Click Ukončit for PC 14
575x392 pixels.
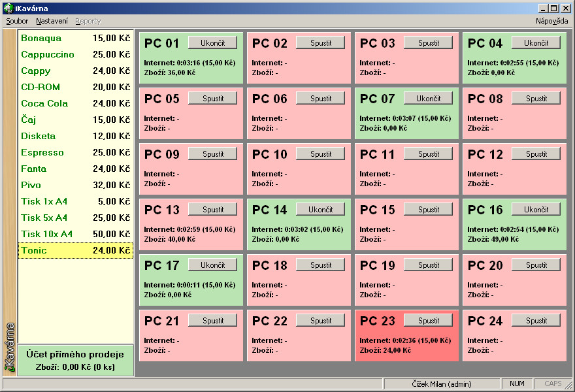pos(321,209)
